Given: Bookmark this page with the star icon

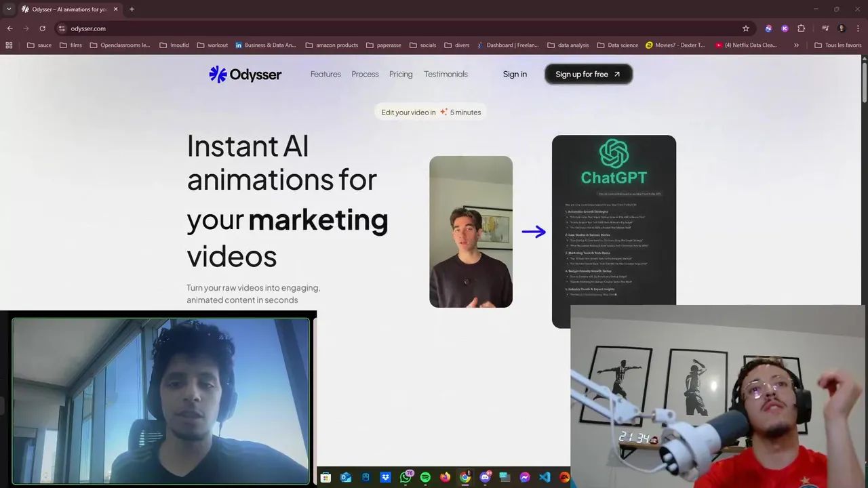Looking at the screenshot, I should [x=746, y=28].
